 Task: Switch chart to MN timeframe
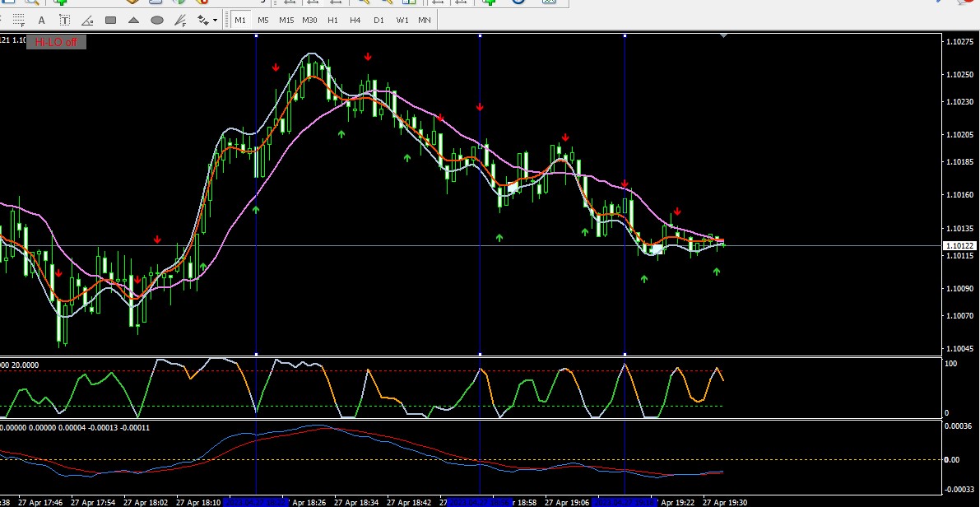[x=425, y=20]
